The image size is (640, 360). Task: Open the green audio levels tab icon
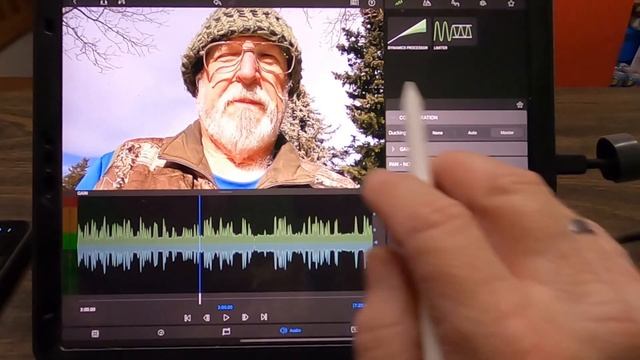(x=399, y=3)
